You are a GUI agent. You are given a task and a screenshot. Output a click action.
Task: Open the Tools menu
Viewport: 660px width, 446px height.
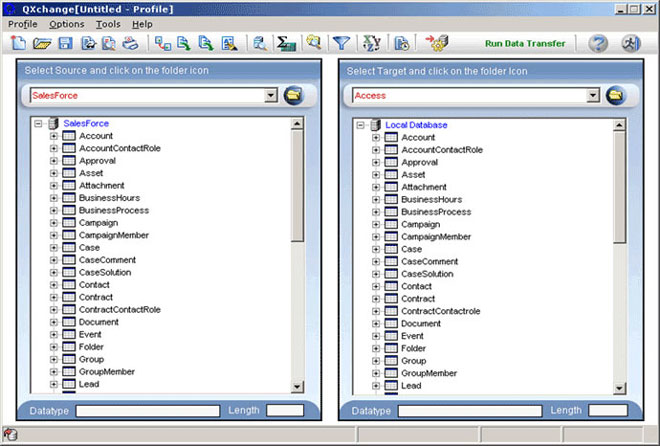[108, 24]
